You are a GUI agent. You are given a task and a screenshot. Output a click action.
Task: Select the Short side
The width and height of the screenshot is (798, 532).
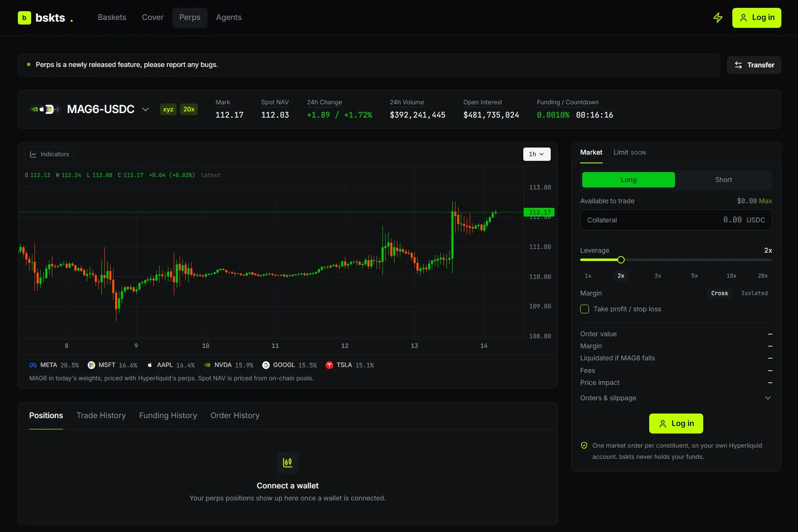click(x=724, y=180)
